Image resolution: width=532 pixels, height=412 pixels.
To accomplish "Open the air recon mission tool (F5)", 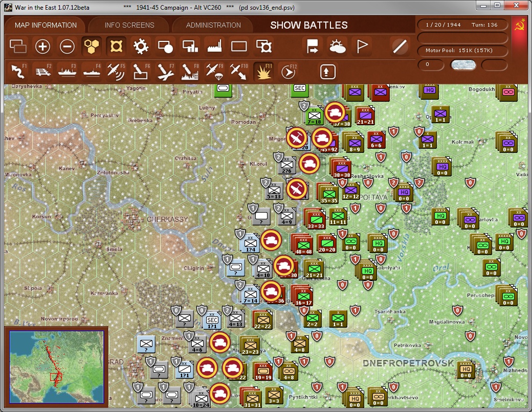I will 117,71.
